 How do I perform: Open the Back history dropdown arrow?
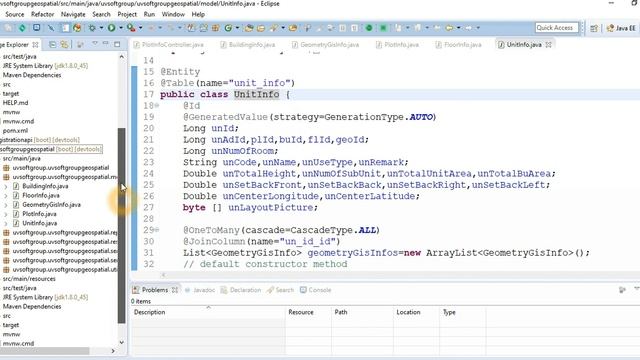[x=458, y=28]
